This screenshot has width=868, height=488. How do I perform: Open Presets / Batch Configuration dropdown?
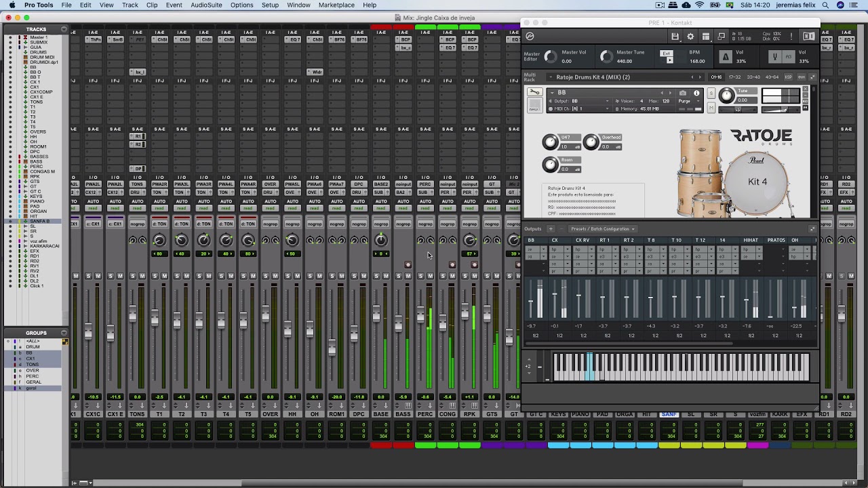[603, 229]
